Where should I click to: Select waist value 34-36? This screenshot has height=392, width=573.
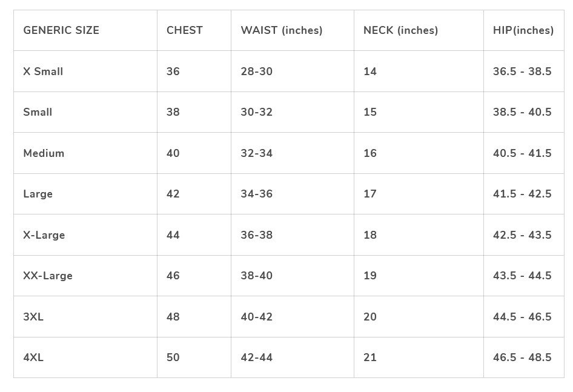point(257,194)
